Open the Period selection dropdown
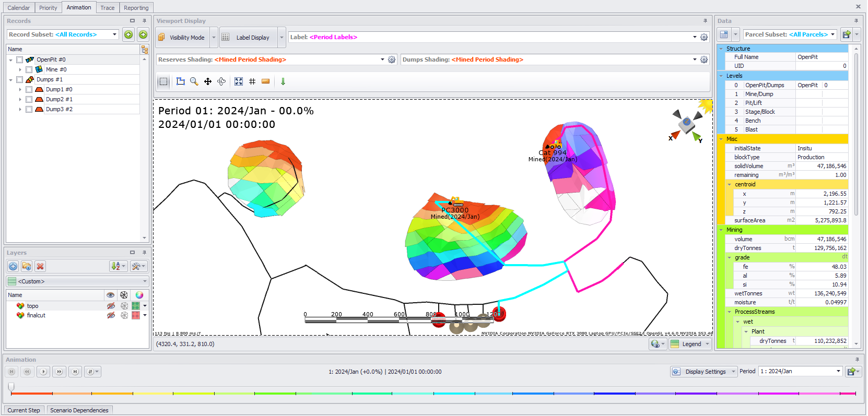 click(838, 371)
